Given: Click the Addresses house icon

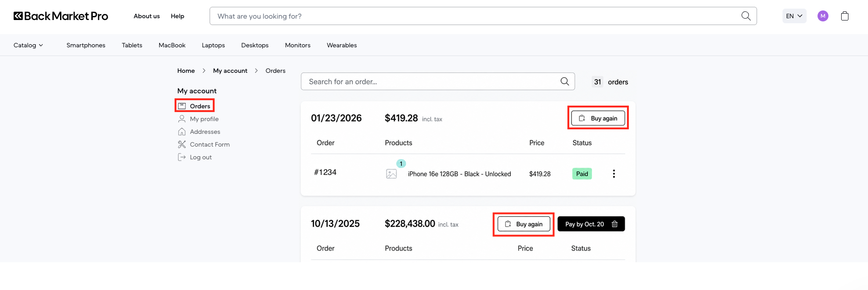Looking at the screenshot, I should pos(181,131).
